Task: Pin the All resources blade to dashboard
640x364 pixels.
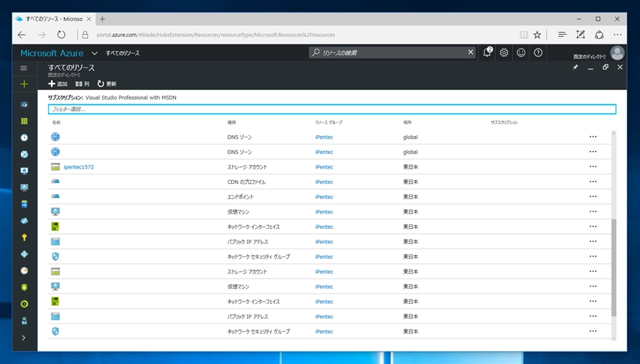Action: 575,68
